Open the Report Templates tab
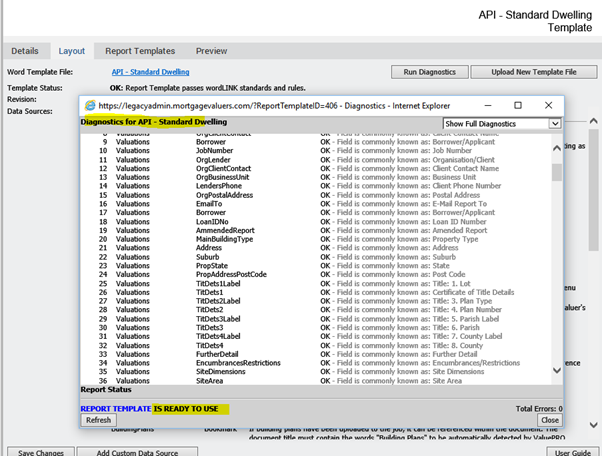Screen dimensions: 602x456 [x=140, y=51]
